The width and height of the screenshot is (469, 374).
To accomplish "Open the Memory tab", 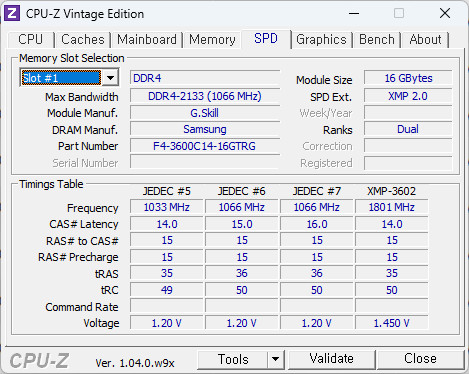I will [x=212, y=39].
